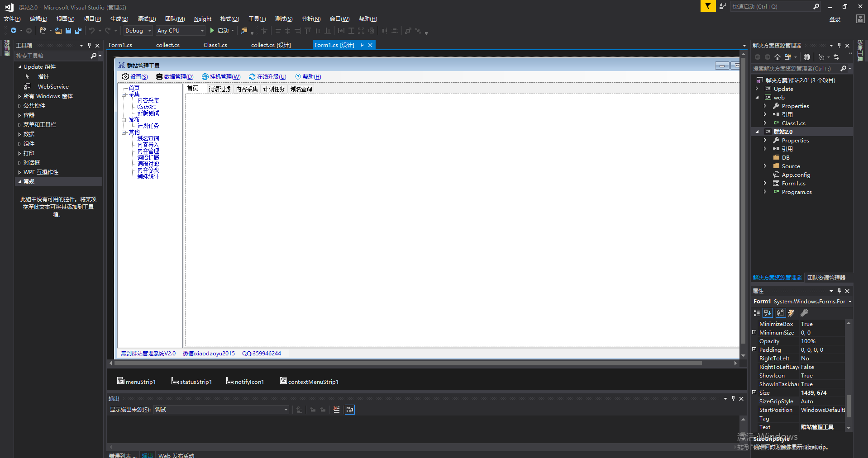Click the Home icon in Solution Explorer toolbar

(777, 57)
